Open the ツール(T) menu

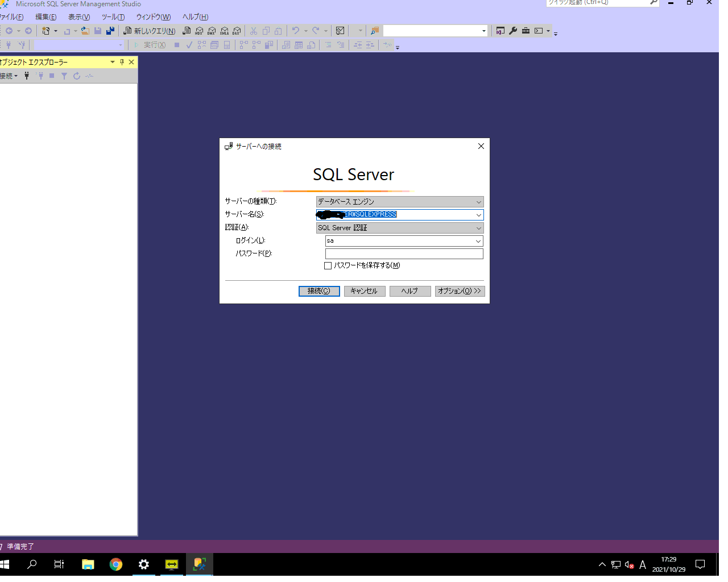pos(113,17)
